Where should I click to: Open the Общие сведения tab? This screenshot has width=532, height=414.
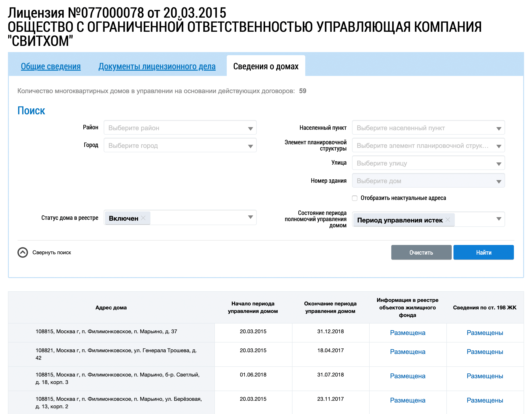point(51,66)
